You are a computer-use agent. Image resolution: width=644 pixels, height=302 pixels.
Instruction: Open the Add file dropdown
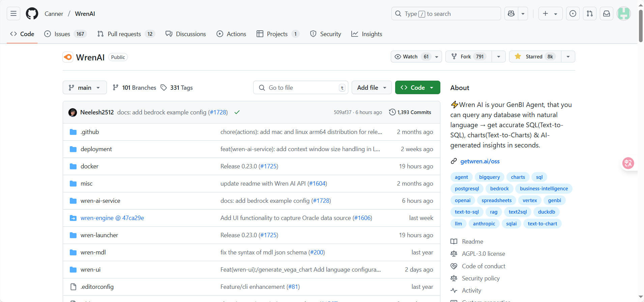(372, 87)
